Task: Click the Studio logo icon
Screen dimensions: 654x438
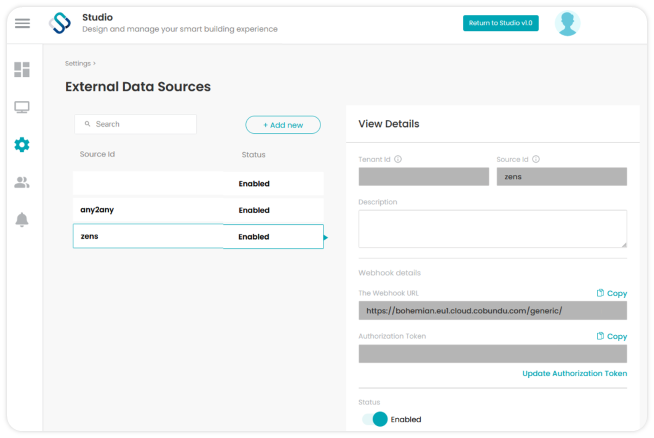Action: click(60, 23)
